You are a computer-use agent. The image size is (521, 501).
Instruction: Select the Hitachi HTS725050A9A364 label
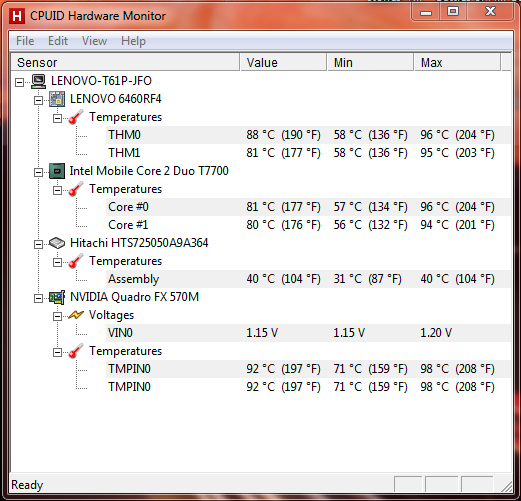pyautogui.click(x=139, y=243)
